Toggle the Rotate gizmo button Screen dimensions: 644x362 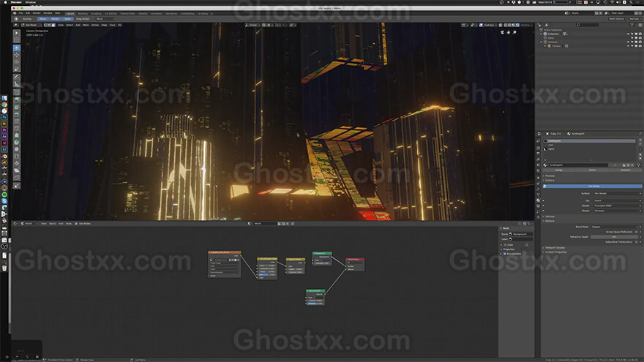point(55,19)
